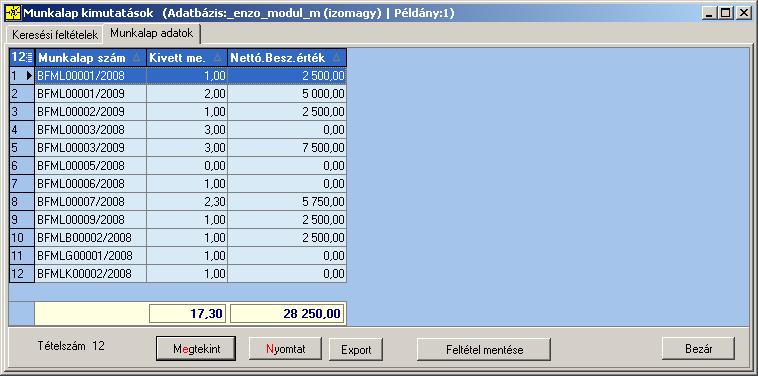This screenshot has height=376, width=758.
Task: Click Kivett me. total field 17,30
Action: [188, 314]
